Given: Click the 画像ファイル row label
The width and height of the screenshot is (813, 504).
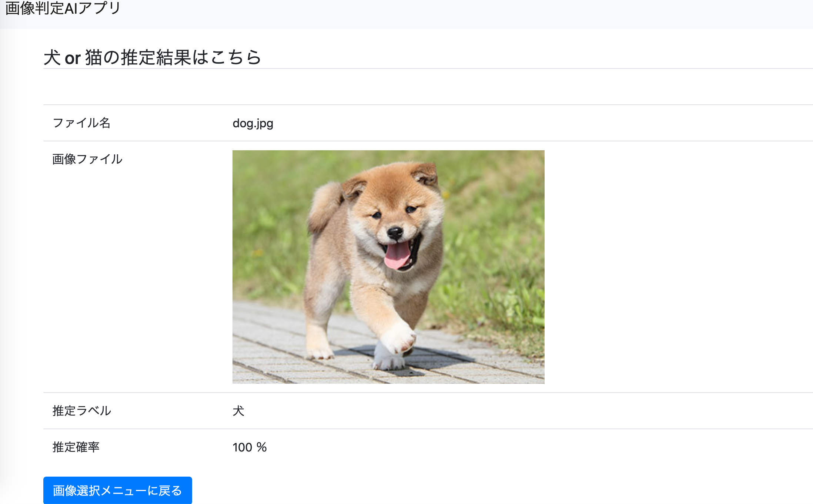Looking at the screenshot, I should point(87,159).
